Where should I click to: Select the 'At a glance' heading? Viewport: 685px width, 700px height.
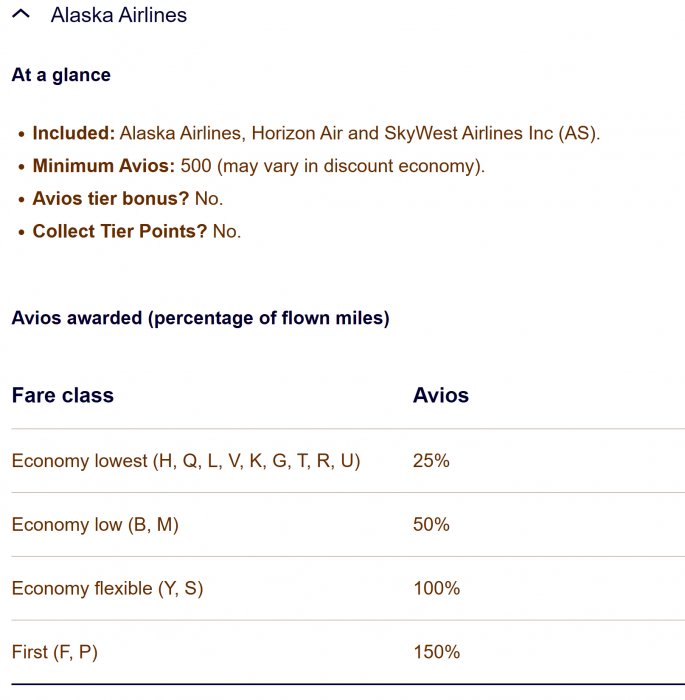tap(61, 75)
